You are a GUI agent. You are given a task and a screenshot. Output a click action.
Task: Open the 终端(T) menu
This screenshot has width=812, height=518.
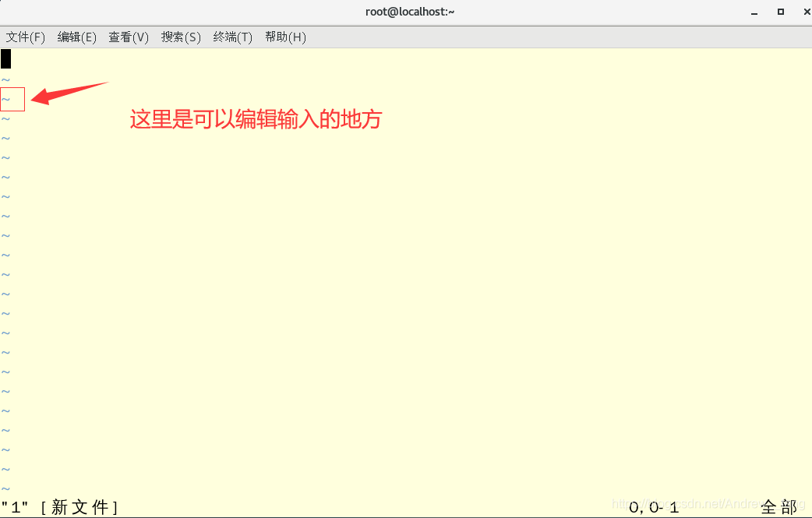[x=232, y=37]
